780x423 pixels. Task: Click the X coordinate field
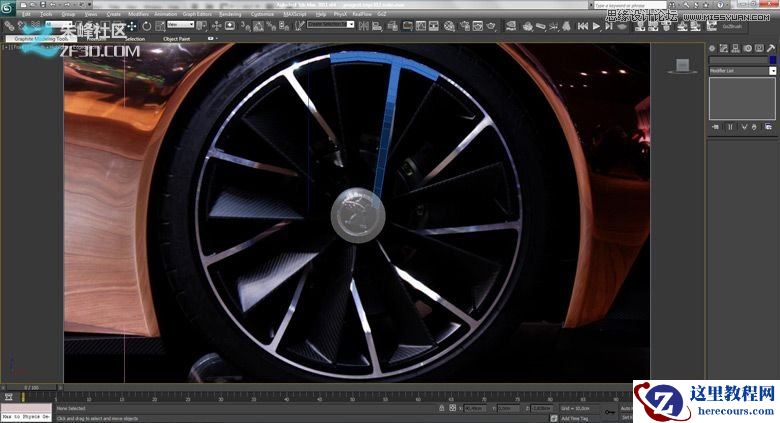(475, 408)
